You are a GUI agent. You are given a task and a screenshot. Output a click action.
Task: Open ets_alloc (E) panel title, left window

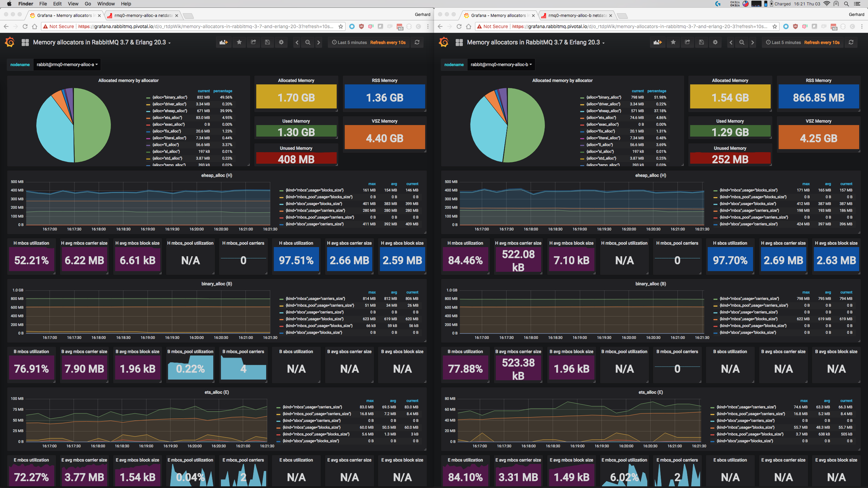[217, 392]
